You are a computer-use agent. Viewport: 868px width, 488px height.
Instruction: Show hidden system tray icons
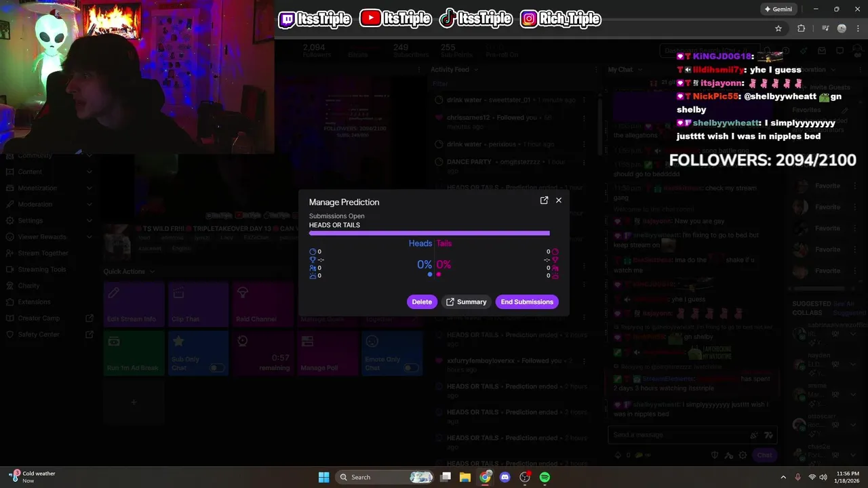click(x=783, y=477)
